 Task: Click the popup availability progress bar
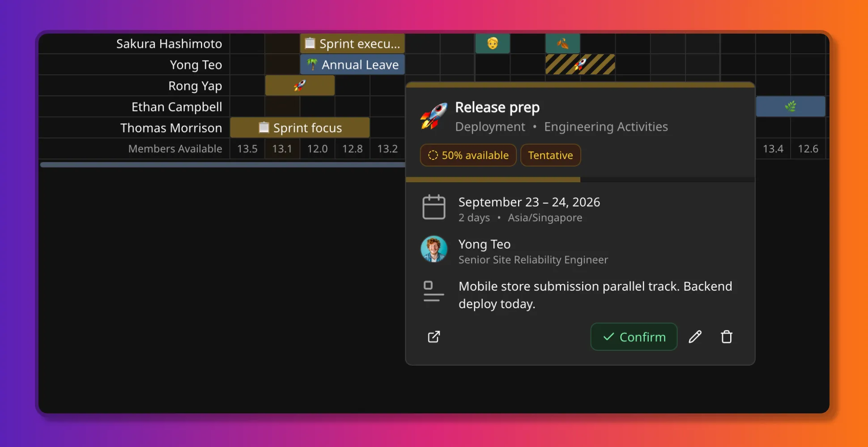580,180
